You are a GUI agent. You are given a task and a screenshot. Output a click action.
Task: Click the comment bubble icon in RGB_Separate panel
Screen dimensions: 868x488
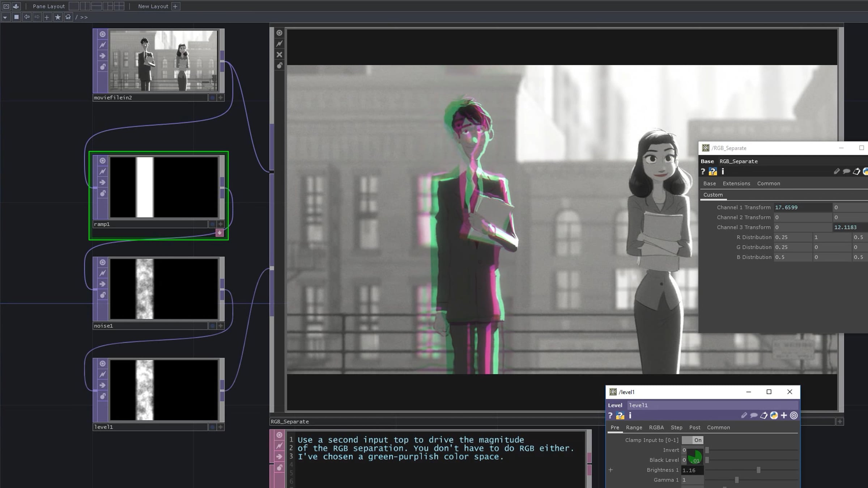click(x=846, y=171)
